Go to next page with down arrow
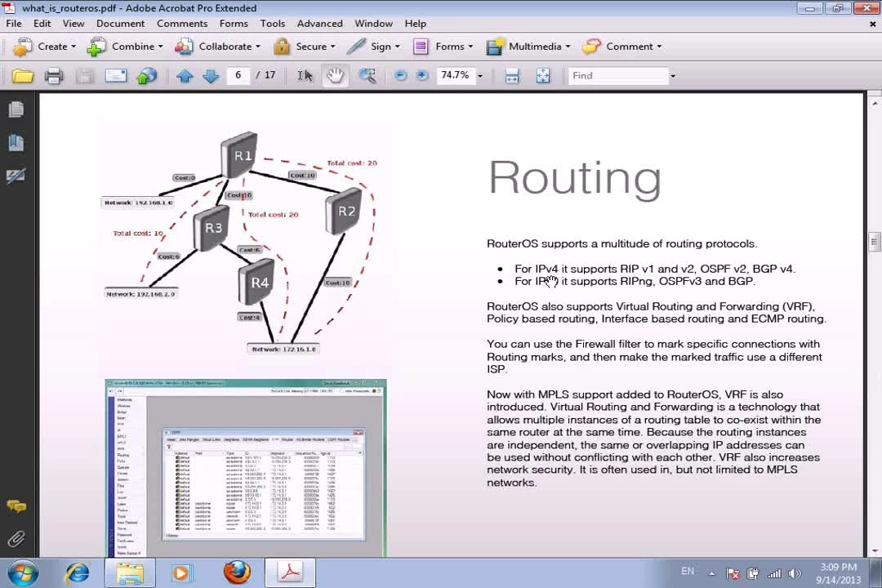The height and width of the screenshot is (588, 882). [x=211, y=76]
